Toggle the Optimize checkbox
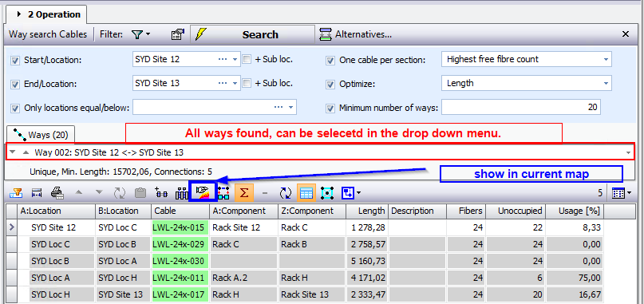 click(x=330, y=85)
